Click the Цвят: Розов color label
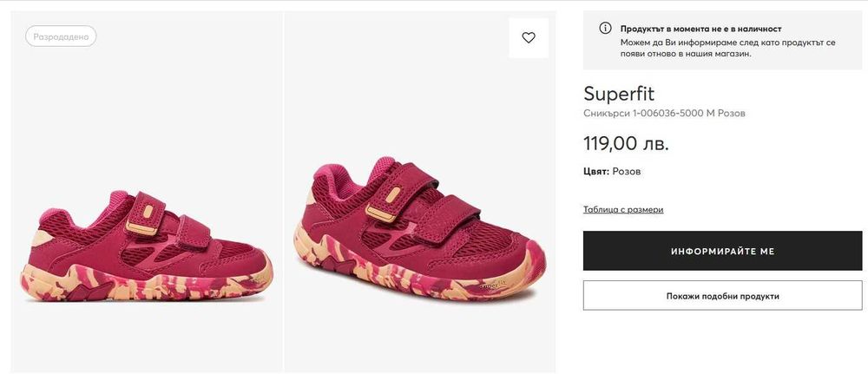 tap(612, 172)
